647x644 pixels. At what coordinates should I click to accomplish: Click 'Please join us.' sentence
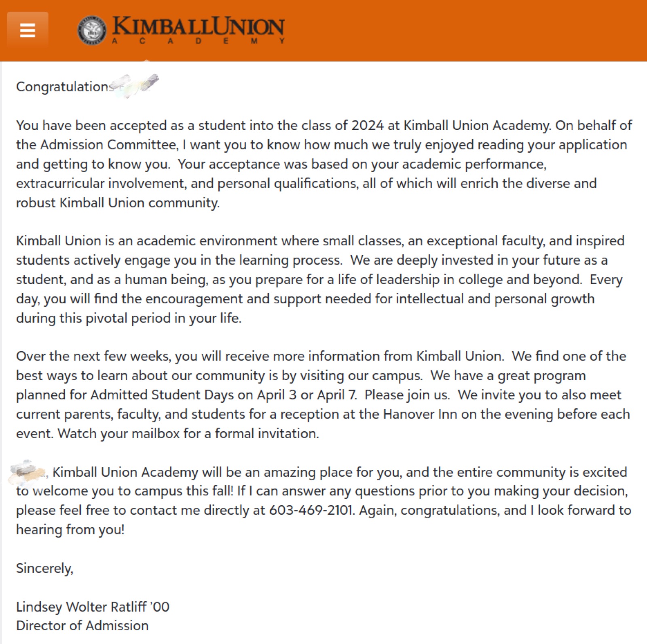click(x=407, y=395)
